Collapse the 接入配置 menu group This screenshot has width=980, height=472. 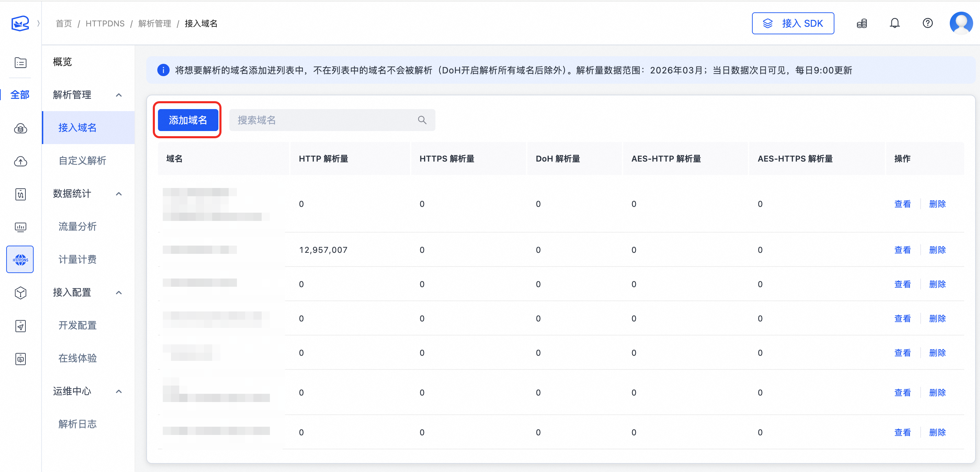[119, 293]
